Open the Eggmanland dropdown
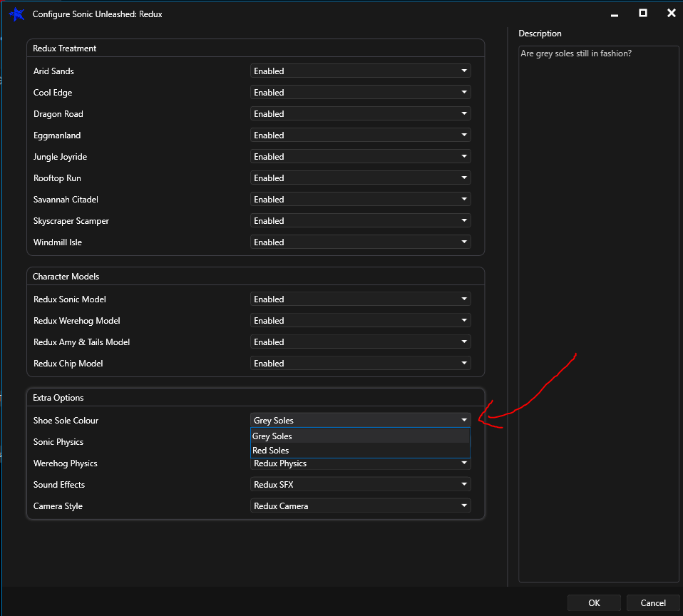Viewport: 683px width, 616px height. (360, 135)
